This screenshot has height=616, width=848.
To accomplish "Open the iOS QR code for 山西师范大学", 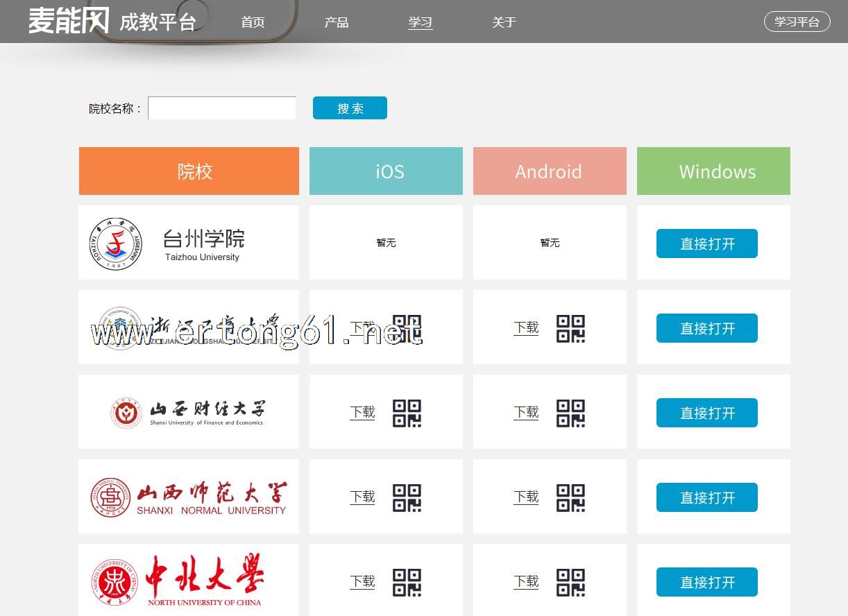I will (x=407, y=497).
